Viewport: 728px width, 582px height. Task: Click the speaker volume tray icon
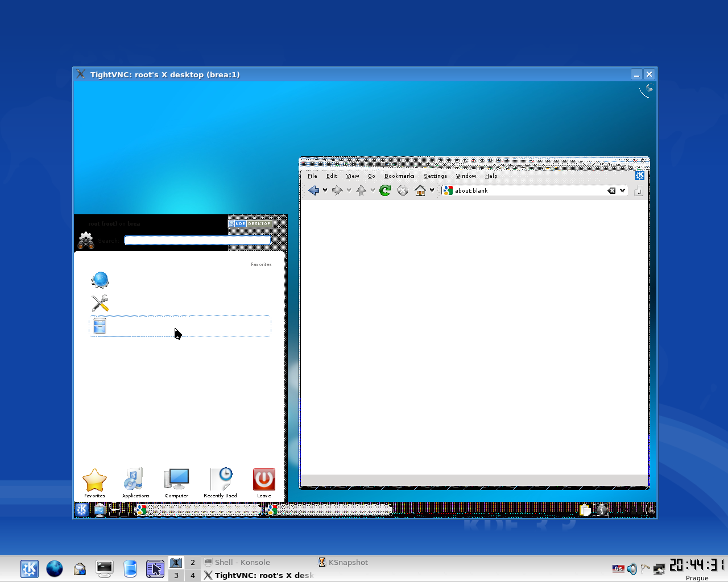coord(632,569)
